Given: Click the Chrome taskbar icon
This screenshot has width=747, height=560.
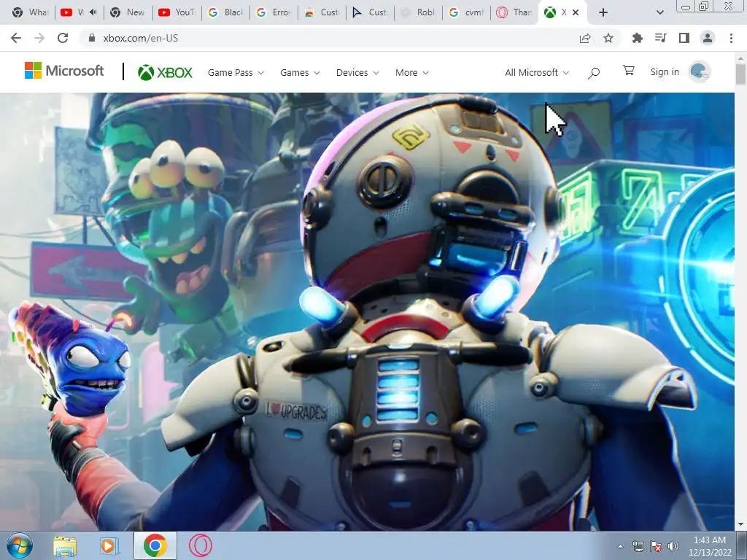Looking at the screenshot, I should [x=155, y=545].
